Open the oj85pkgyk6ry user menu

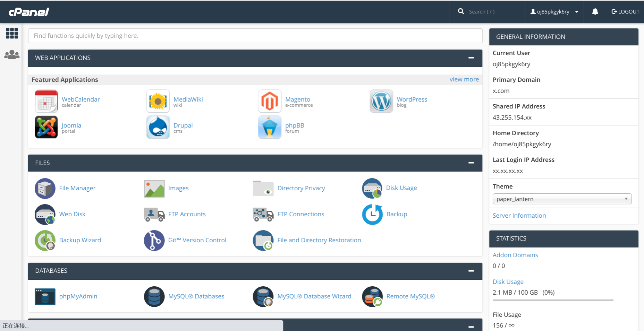point(554,12)
